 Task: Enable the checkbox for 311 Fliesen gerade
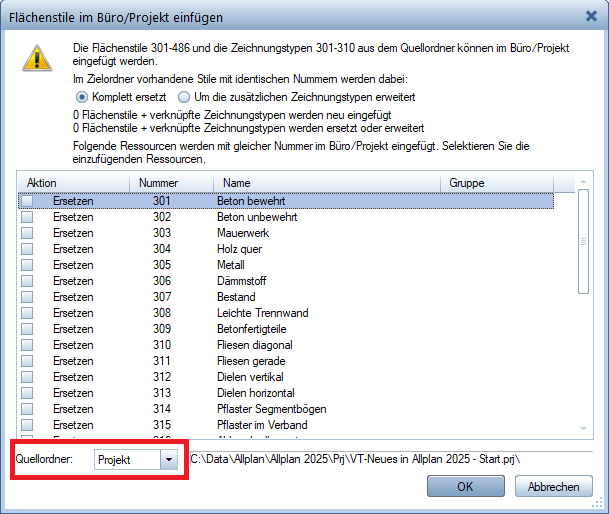pos(27,361)
